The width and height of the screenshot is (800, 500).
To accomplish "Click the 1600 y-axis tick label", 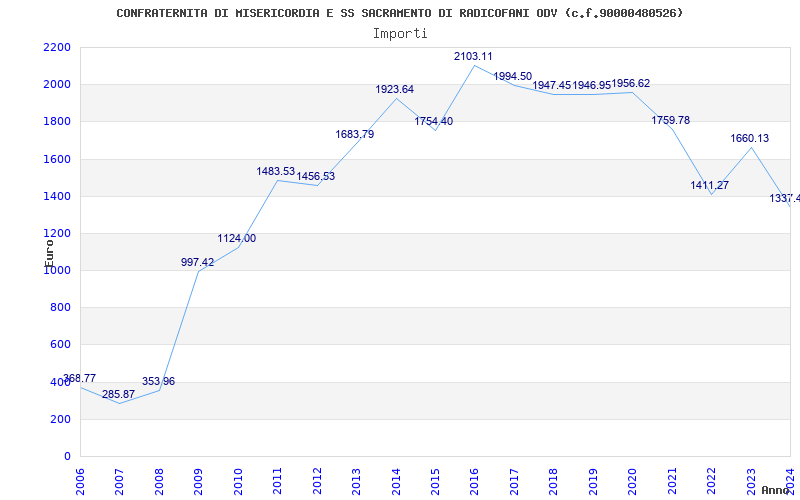I will tap(57, 159).
